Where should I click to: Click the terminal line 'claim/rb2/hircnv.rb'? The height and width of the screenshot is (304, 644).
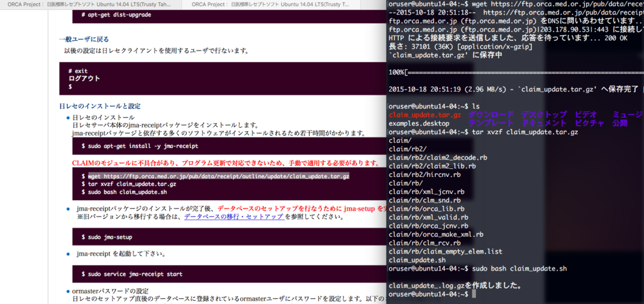(x=425, y=174)
